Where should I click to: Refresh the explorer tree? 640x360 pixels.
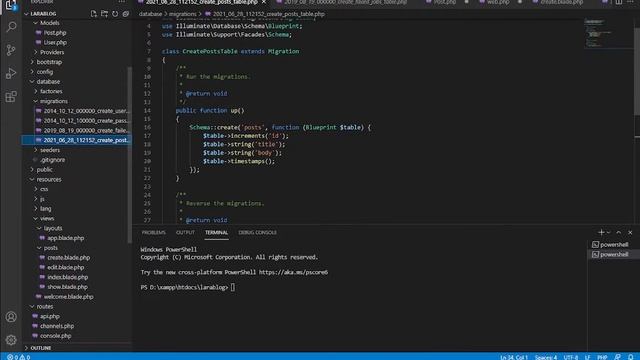click(x=115, y=14)
